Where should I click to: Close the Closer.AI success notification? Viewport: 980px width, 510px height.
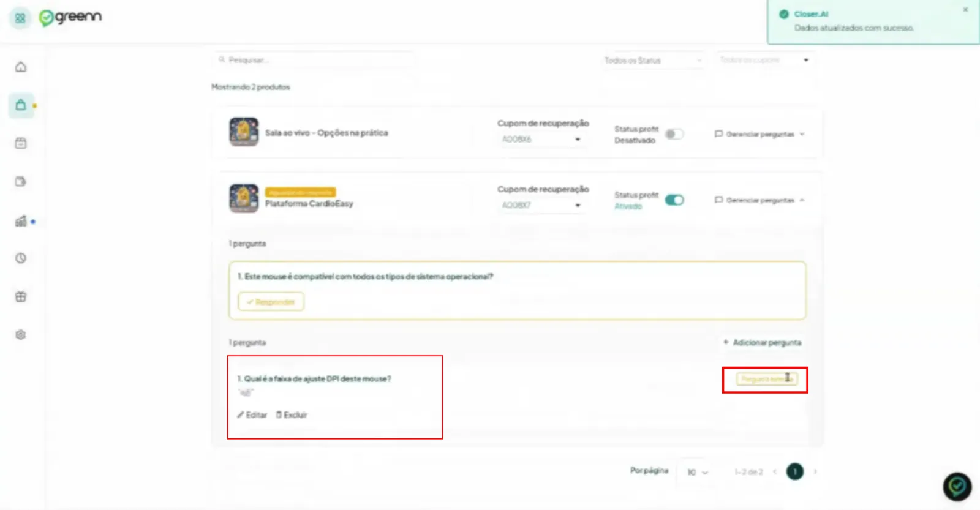pyautogui.click(x=965, y=10)
